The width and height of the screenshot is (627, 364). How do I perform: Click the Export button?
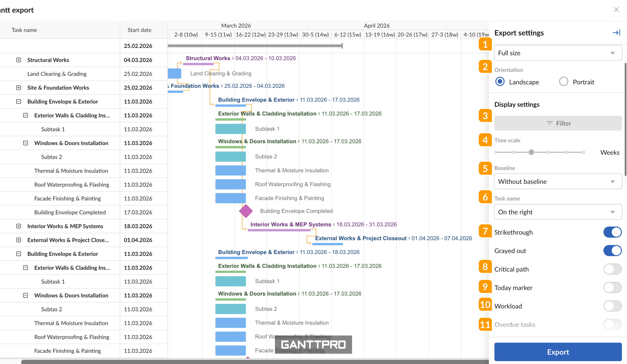(558, 352)
